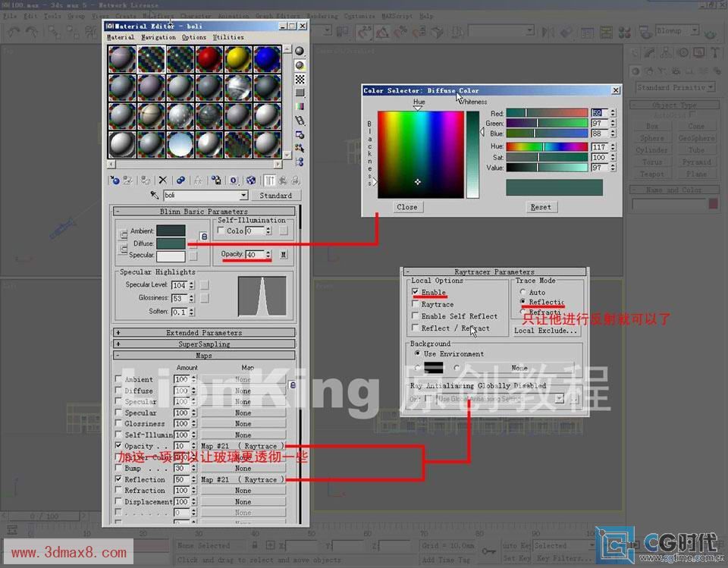Click the lock icon beside Ambient/Diffuse
The width and height of the screenshot is (728, 568).
click(x=204, y=237)
